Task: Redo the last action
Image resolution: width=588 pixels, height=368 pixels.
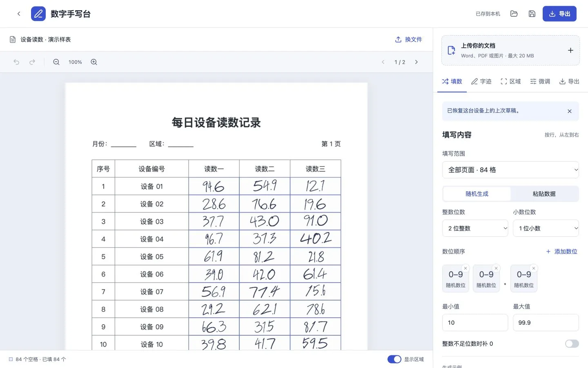Action: 32,62
